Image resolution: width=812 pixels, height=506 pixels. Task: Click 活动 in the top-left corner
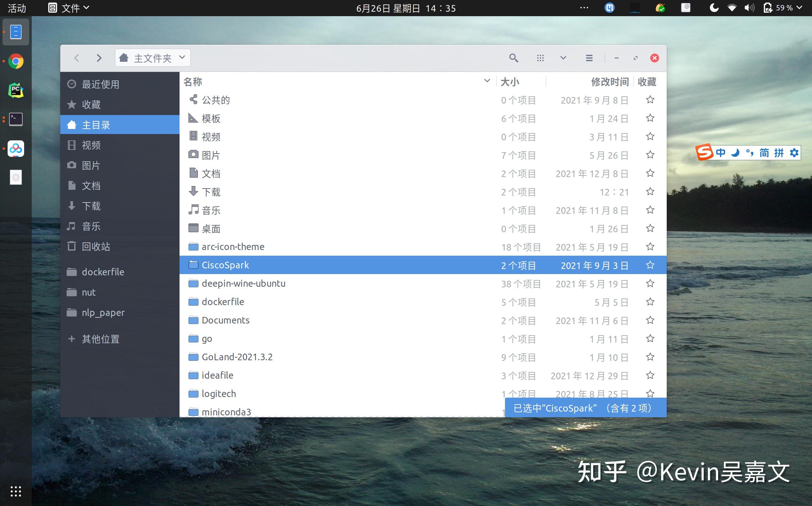16,8
